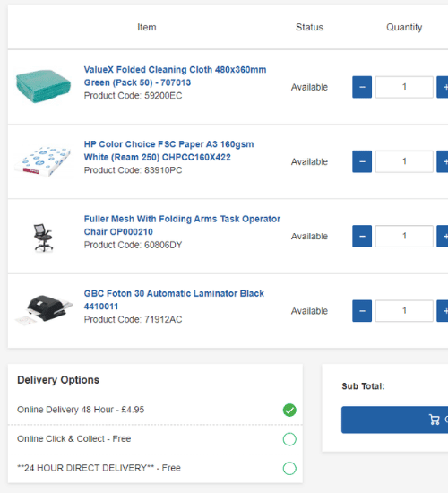Increase quantity of GBC Foton 30 Laminator
The width and height of the screenshot is (448, 493).
443,311
